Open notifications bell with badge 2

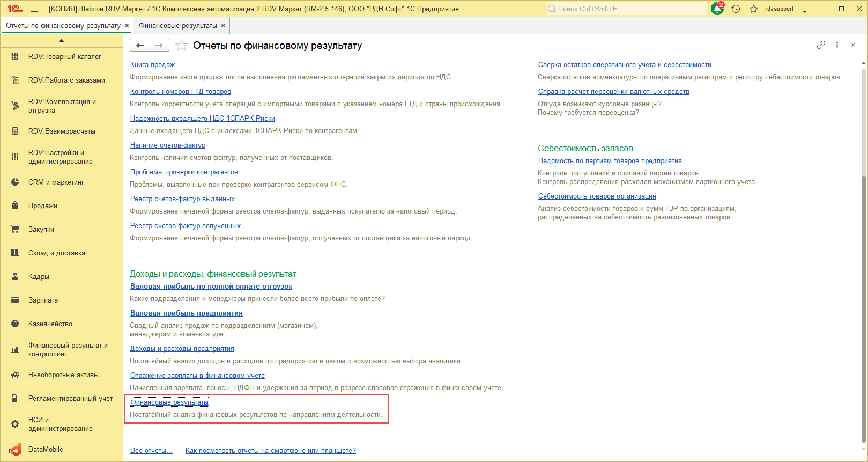(717, 9)
